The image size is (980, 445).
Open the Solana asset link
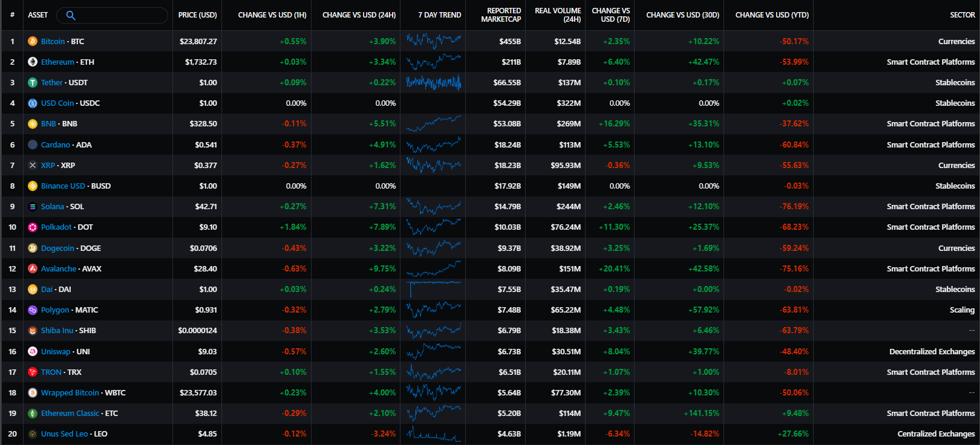pos(53,207)
